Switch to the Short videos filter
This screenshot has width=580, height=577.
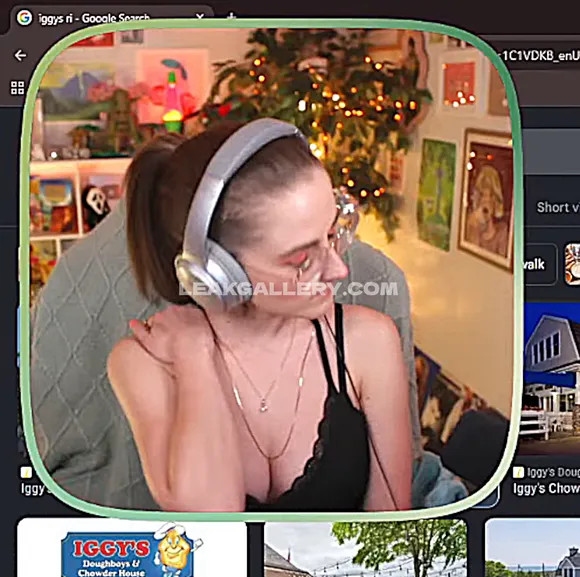pyautogui.click(x=558, y=207)
